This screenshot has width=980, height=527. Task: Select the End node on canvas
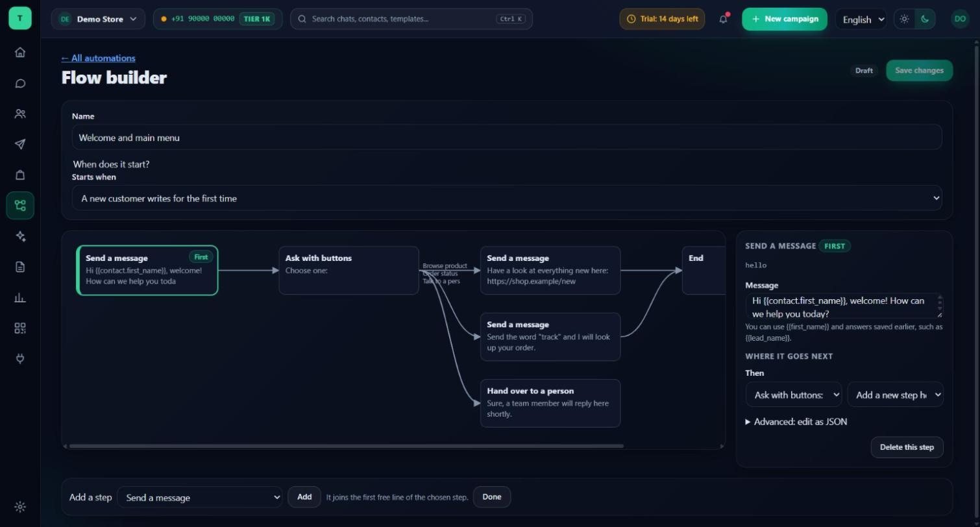coord(704,270)
